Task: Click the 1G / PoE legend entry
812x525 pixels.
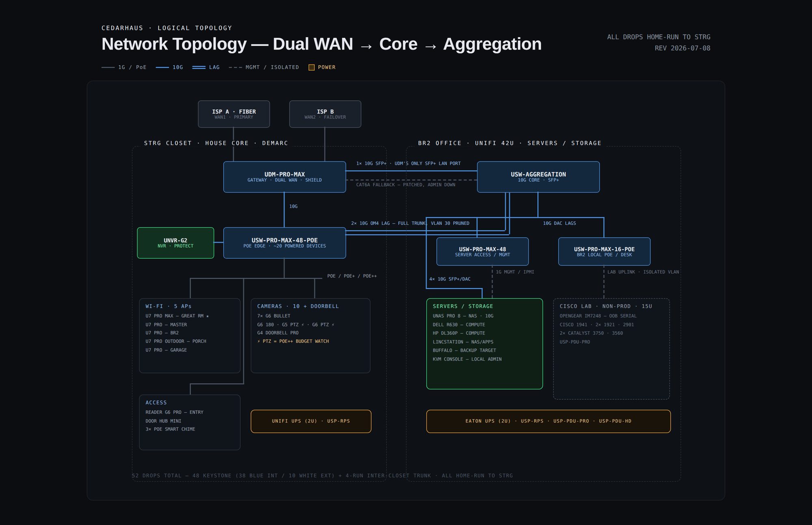Action: [x=124, y=67]
